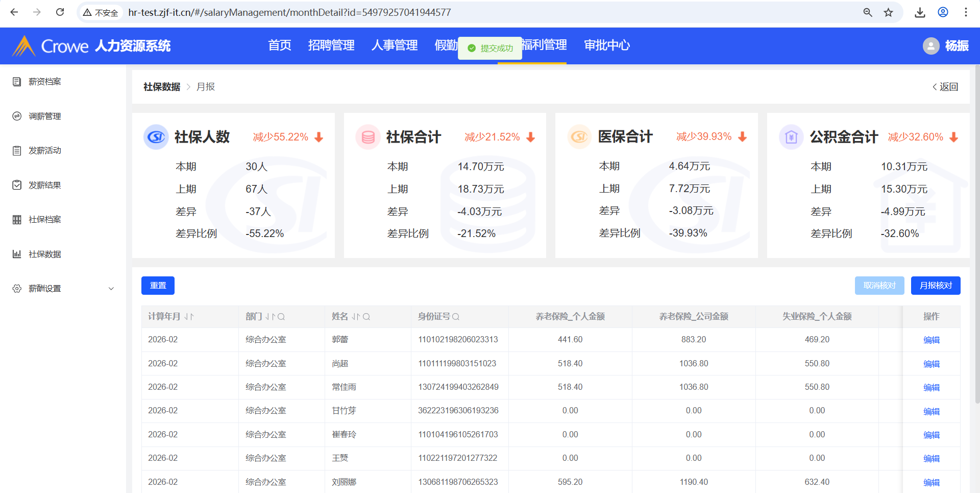The width and height of the screenshot is (980, 493).
Task: Sort by the 计算年月 column sort icon
Action: click(189, 317)
